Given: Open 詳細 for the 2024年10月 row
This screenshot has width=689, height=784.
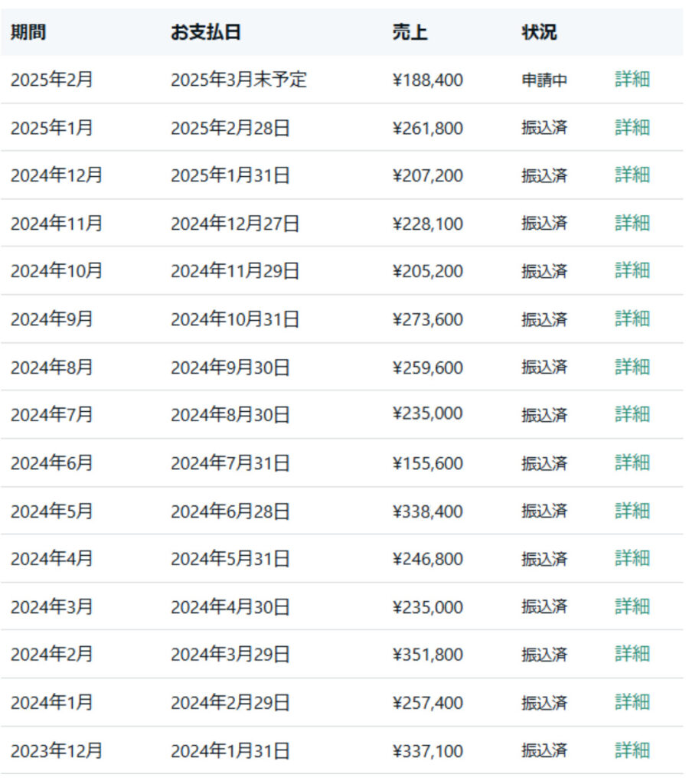Looking at the screenshot, I should 632,270.
